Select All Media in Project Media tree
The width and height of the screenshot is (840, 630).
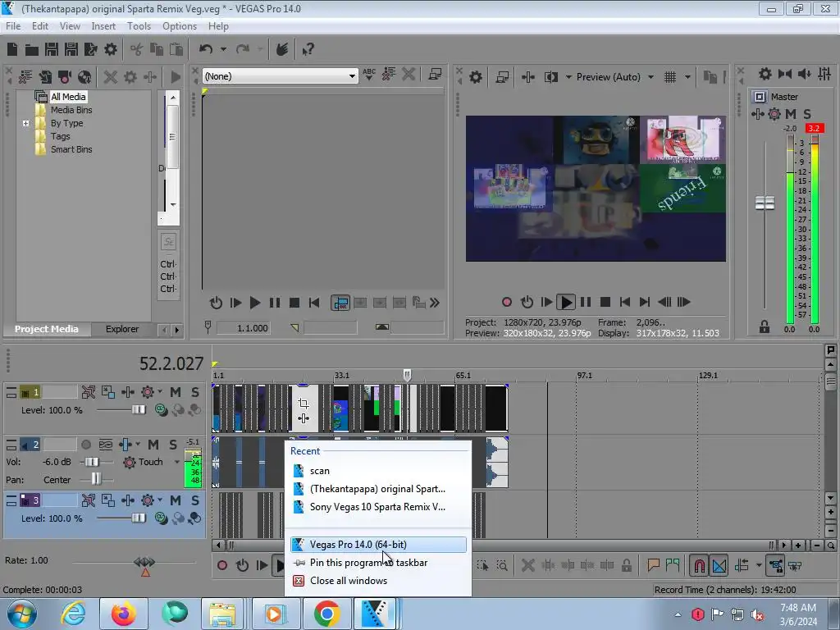(67, 97)
